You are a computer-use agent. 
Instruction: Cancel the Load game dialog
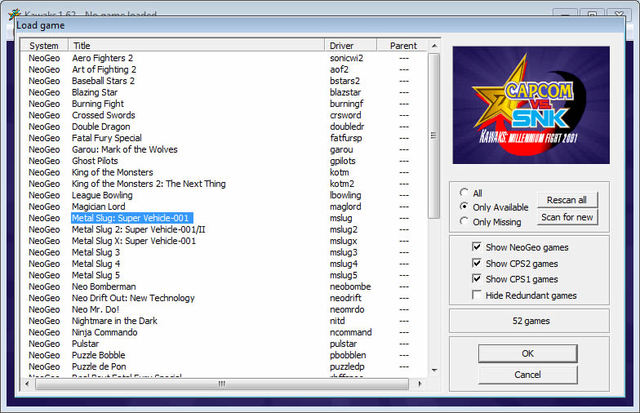click(x=527, y=374)
